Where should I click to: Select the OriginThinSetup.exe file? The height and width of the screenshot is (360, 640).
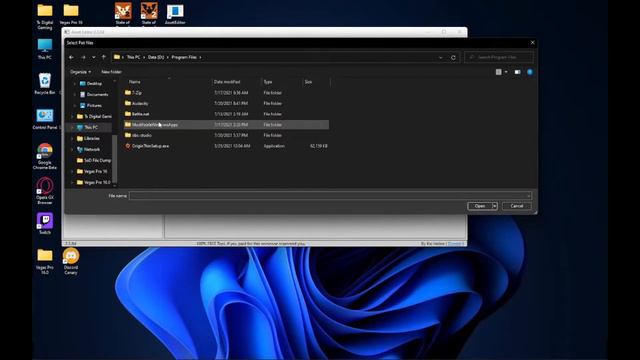pyautogui.click(x=227, y=146)
